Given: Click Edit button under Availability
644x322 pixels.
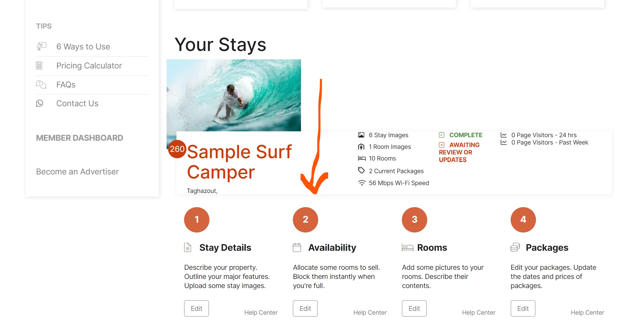Looking at the screenshot, I should coord(305,308).
